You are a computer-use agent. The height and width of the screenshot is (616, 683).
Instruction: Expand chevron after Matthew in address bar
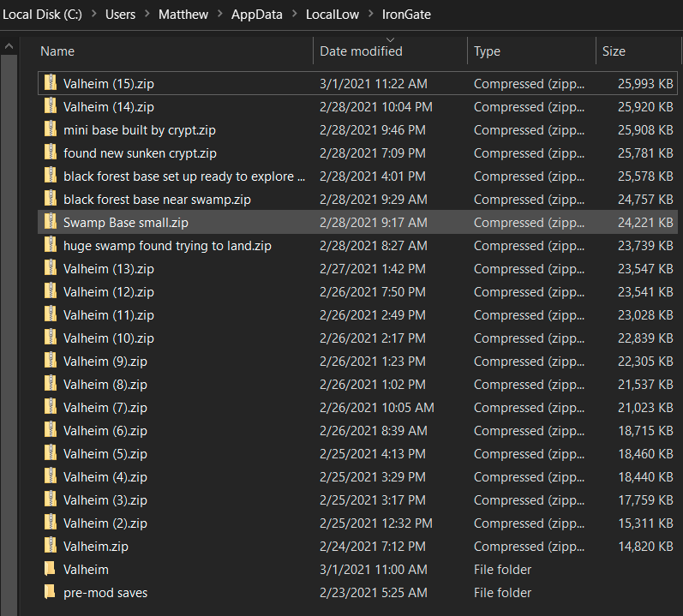point(220,14)
